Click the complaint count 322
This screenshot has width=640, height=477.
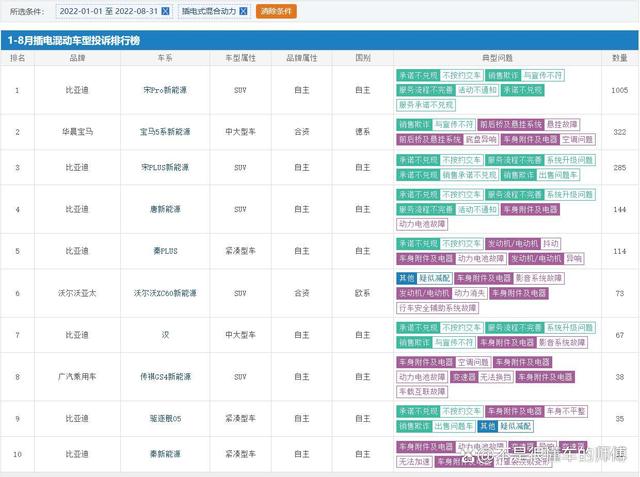pos(620,132)
